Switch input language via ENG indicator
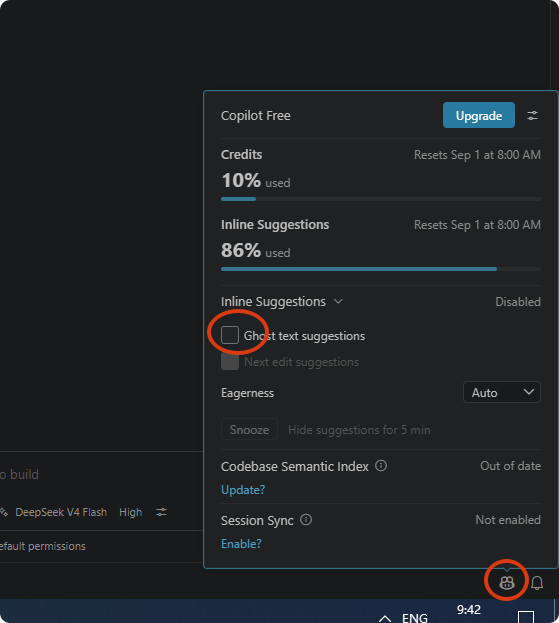 tap(415, 617)
